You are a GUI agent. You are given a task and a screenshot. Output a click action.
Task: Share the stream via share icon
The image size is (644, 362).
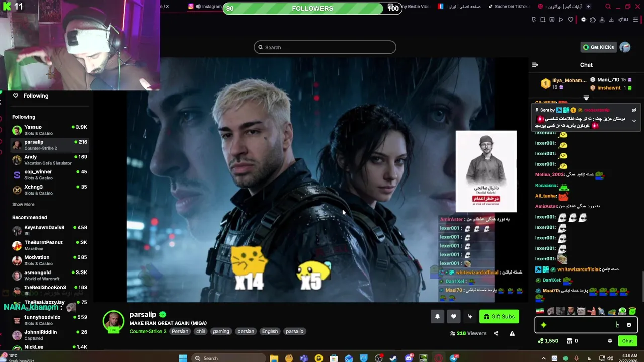coord(496,333)
